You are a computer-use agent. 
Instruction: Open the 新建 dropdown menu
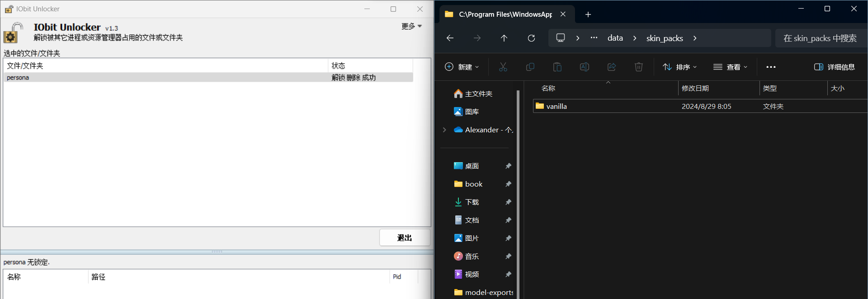462,67
